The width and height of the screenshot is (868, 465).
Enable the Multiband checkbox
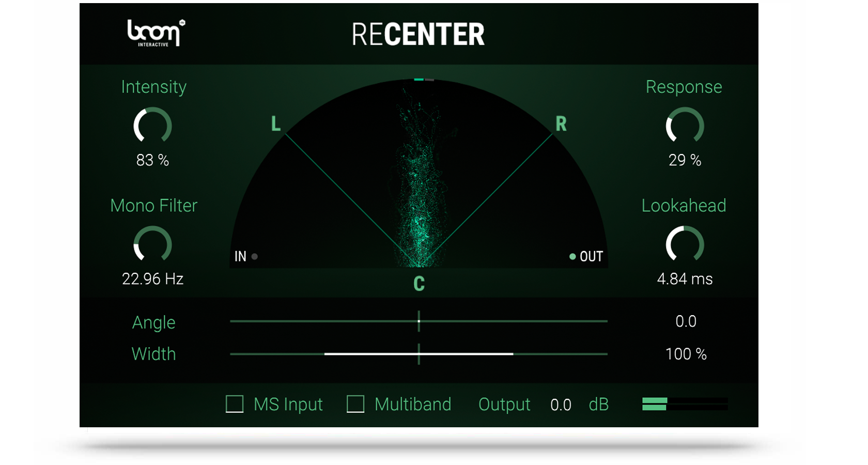[355, 405]
